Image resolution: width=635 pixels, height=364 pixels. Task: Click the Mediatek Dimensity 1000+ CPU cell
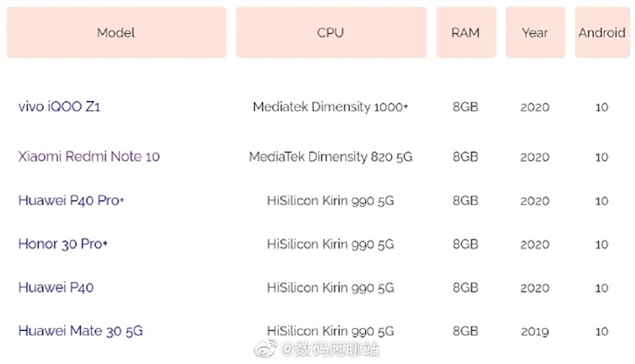(330, 106)
